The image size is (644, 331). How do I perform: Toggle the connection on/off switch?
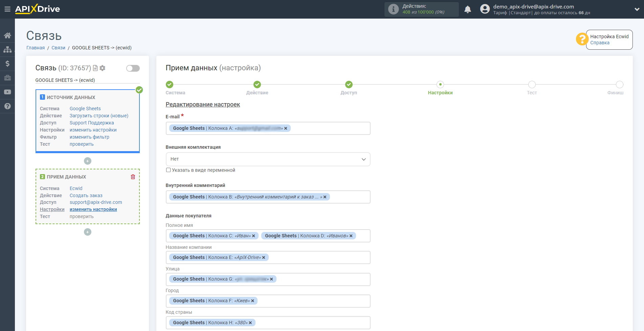pos(133,68)
